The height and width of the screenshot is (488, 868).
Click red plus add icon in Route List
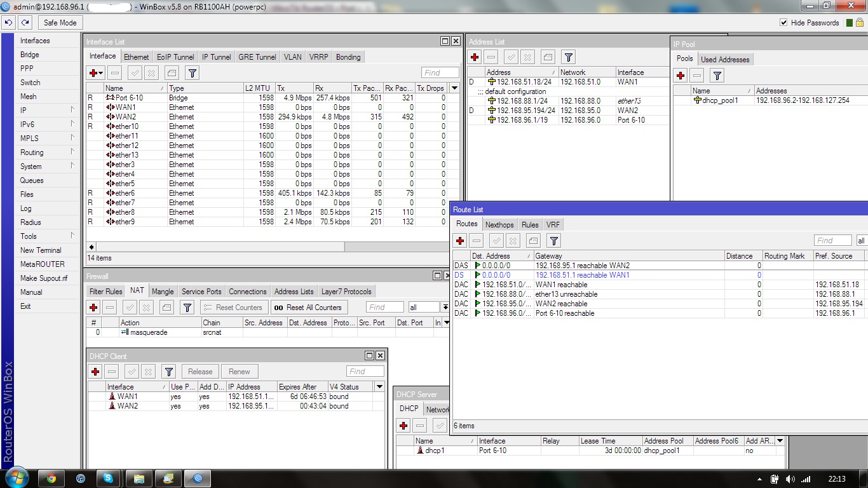[460, 241]
